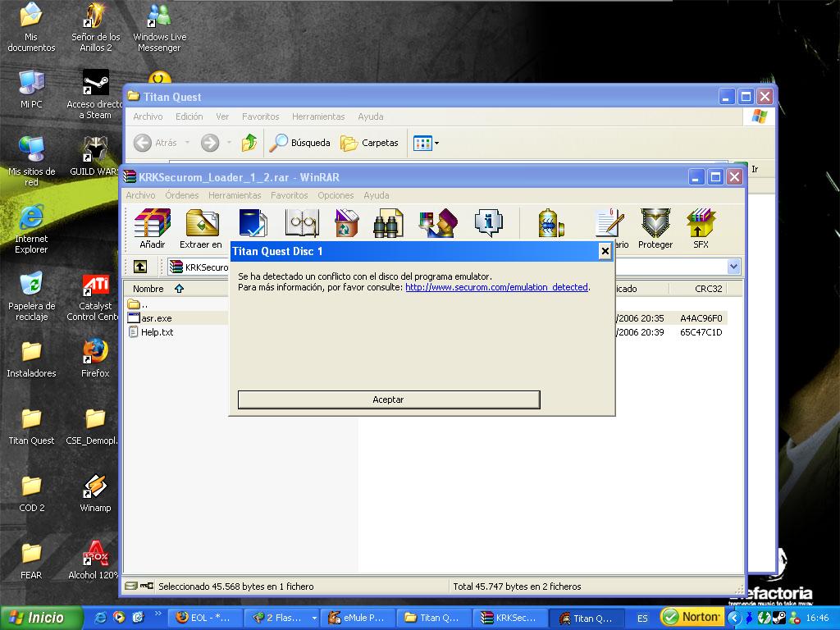Expand the WinRAR address path dropdown
This screenshot has width=840, height=630.
tap(733, 267)
